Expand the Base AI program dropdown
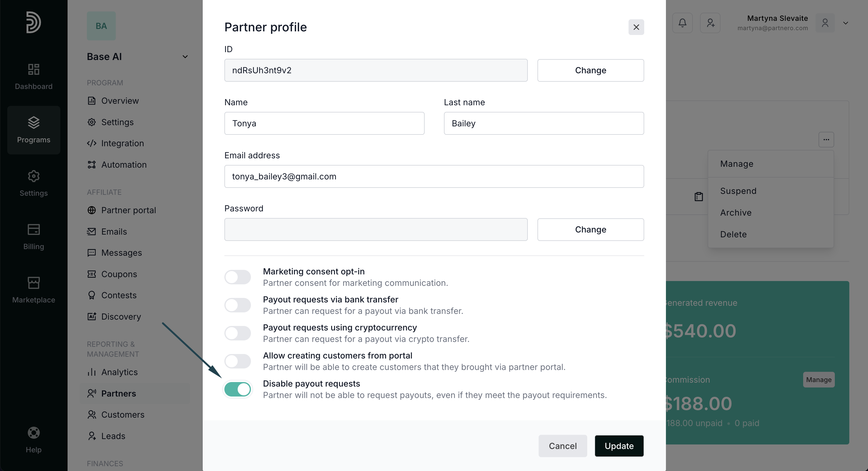 pyautogui.click(x=185, y=57)
